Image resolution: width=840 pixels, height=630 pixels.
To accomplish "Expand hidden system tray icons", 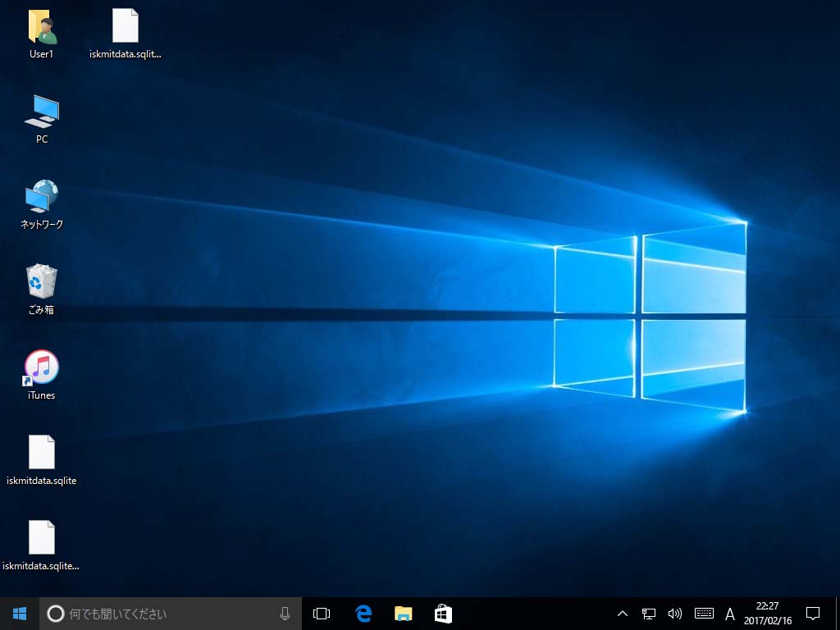I will (x=622, y=614).
